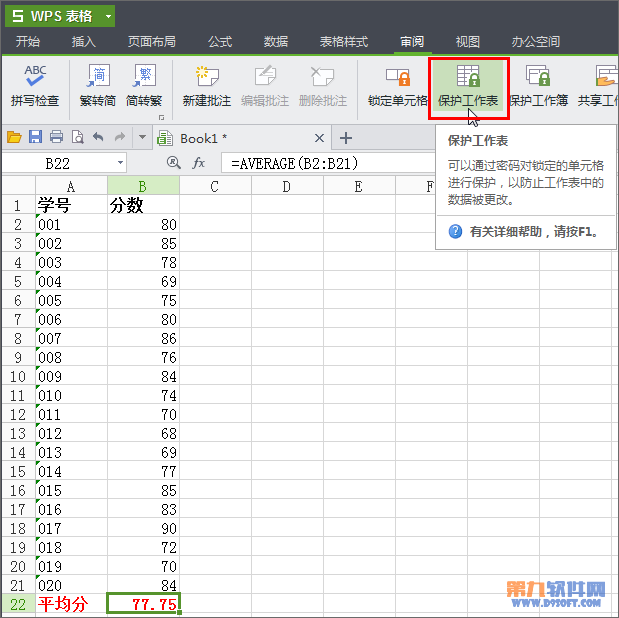Click the fx insert function icon
The width and height of the screenshot is (619, 618).
[x=199, y=163]
